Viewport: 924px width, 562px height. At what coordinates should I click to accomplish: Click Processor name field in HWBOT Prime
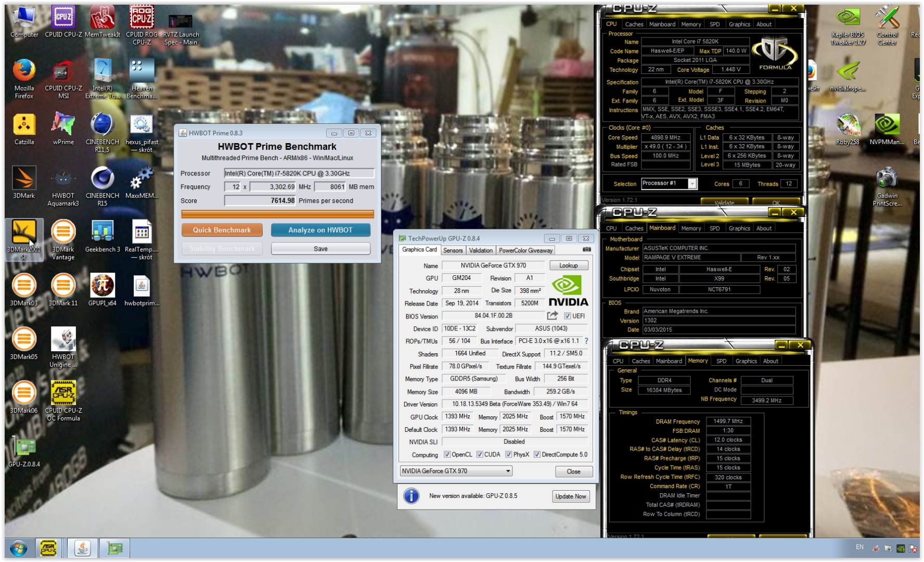(299, 173)
